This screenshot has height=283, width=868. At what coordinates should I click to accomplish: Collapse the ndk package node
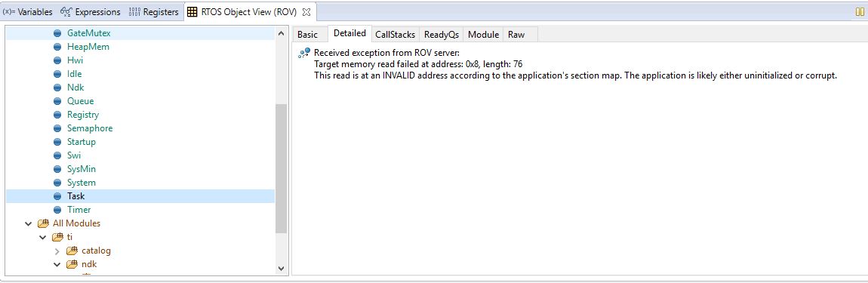click(x=57, y=264)
